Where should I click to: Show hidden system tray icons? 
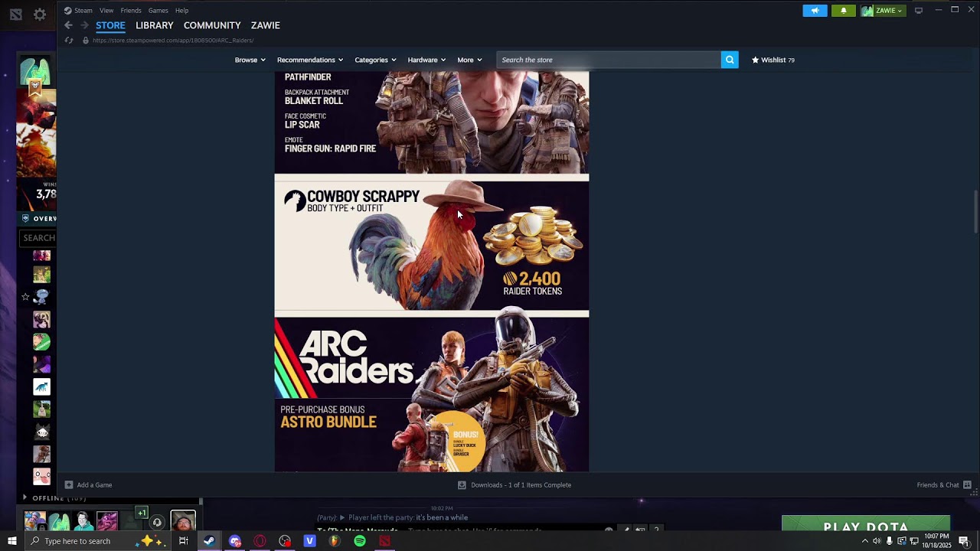pos(865,541)
